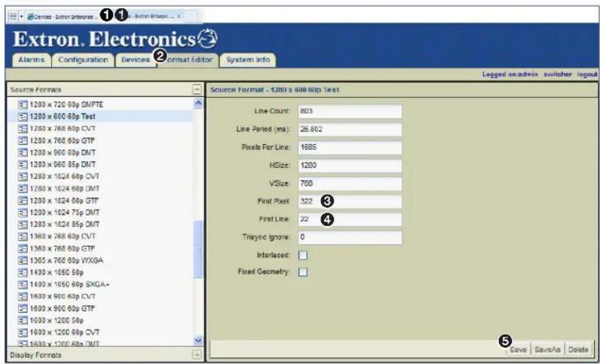
Task: Expand the Display Formats panel
Action: click(197, 355)
